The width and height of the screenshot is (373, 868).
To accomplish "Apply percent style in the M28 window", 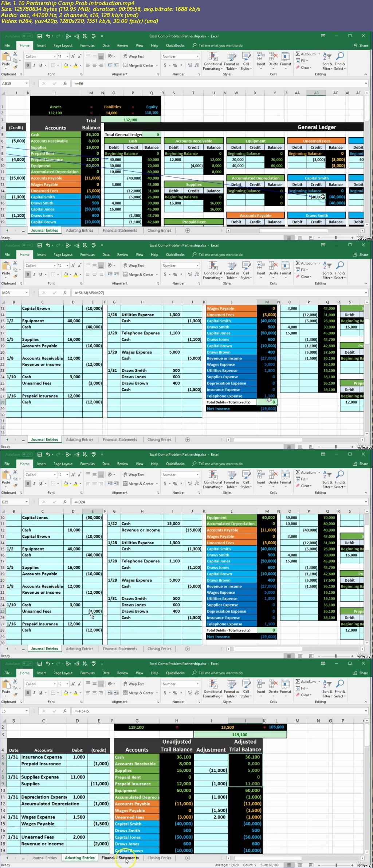I will (175, 275).
